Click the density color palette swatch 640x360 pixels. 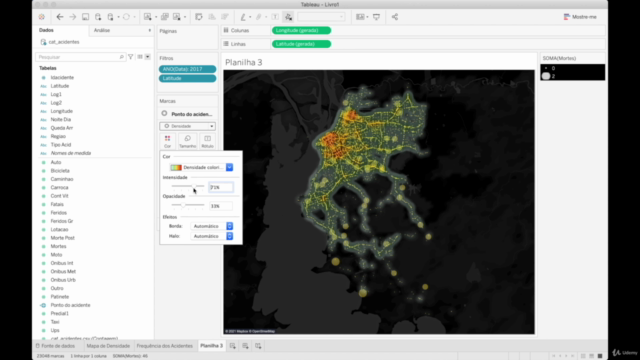coord(176,167)
